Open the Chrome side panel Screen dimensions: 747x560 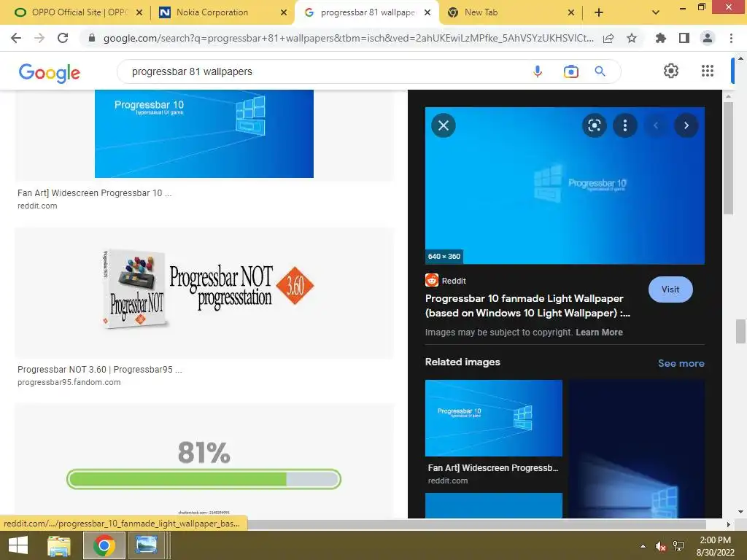click(684, 38)
